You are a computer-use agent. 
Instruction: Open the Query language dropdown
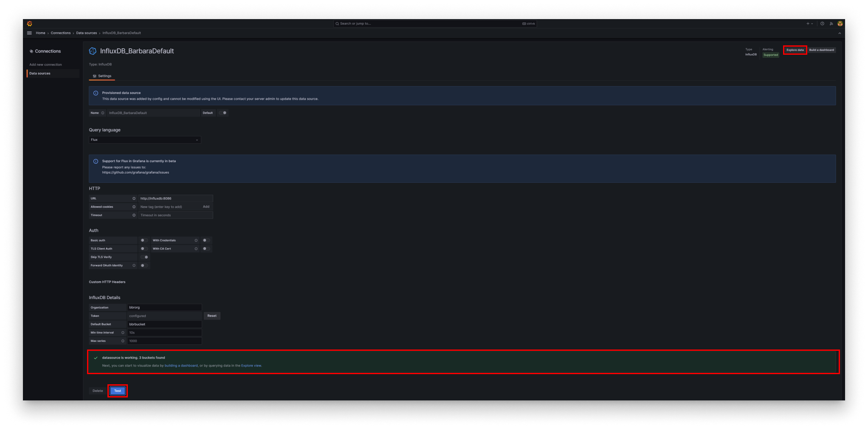(x=144, y=139)
